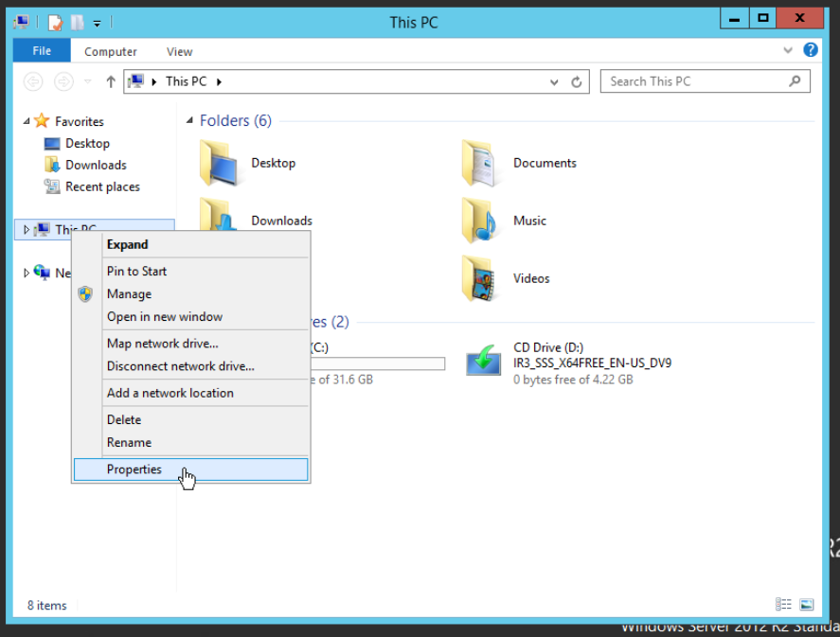Expand the Network tree node
The width and height of the screenshot is (840, 637).
click(x=27, y=274)
